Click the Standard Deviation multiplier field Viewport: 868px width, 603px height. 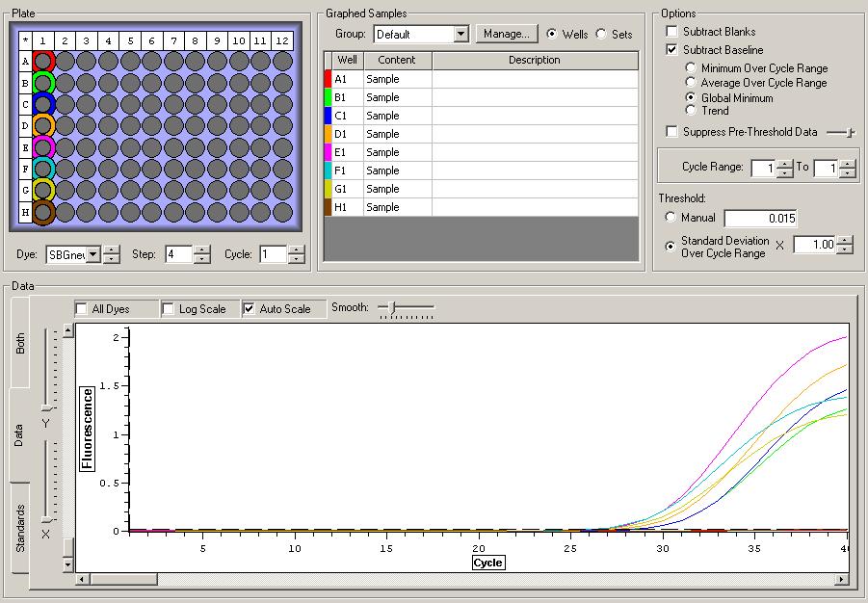(814, 245)
